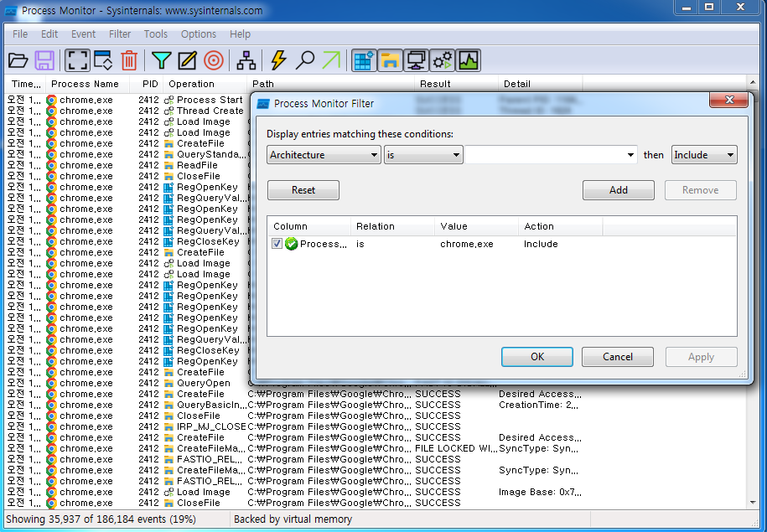Viewport: 767px width, 532px height.
Task: Click the Add filter button
Action: (619, 190)
